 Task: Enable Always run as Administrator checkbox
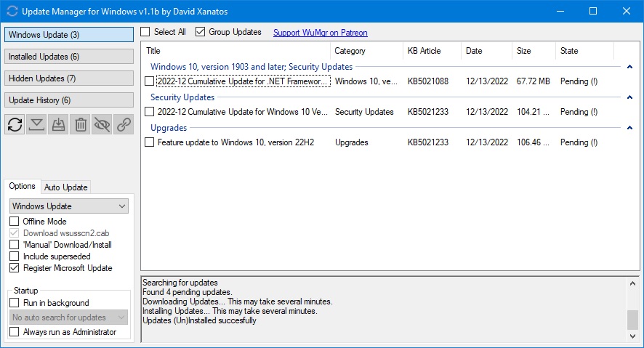click(15, 332)
